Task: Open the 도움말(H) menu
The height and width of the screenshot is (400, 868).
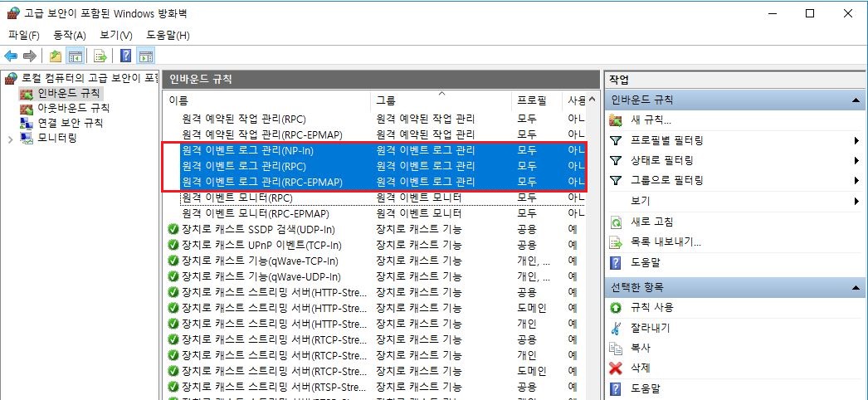Action: 168,36
